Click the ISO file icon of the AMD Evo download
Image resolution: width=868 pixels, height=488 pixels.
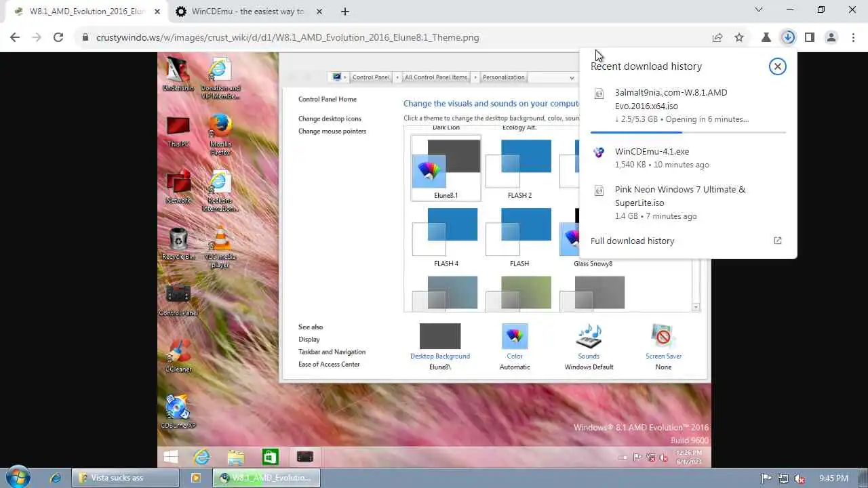(x=599, y=94)
